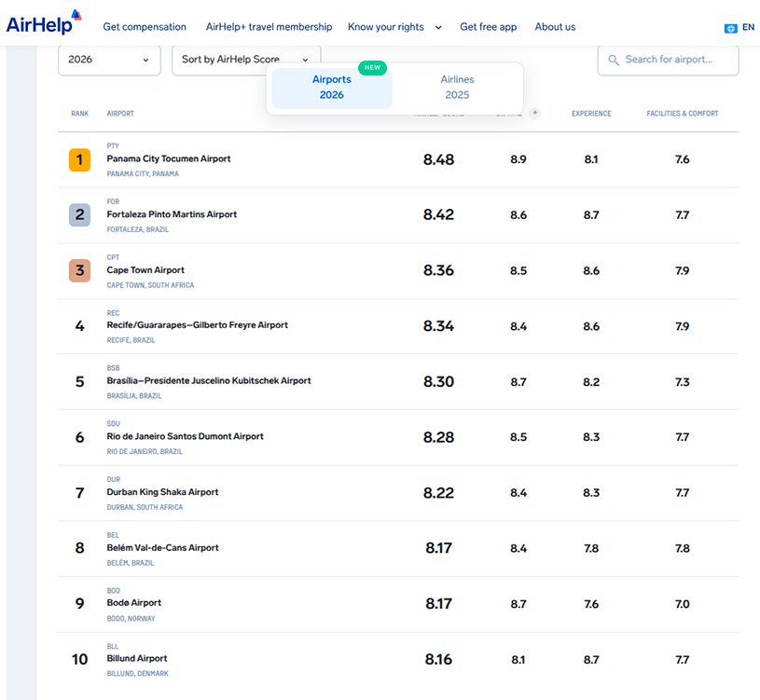Sort by Facilities & Comfort column header
760x700 pixels.
click(682, 114)
